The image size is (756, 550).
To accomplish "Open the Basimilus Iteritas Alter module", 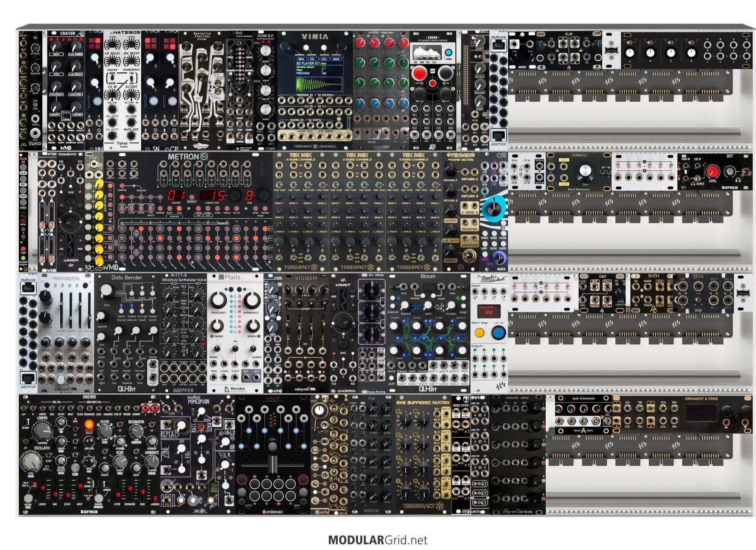I will tap(202, 91).
